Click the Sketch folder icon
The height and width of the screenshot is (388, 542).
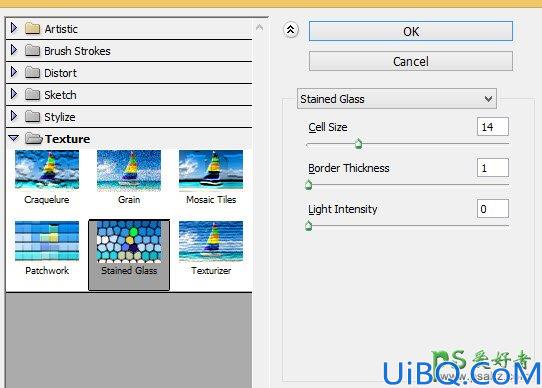[33, 94]
